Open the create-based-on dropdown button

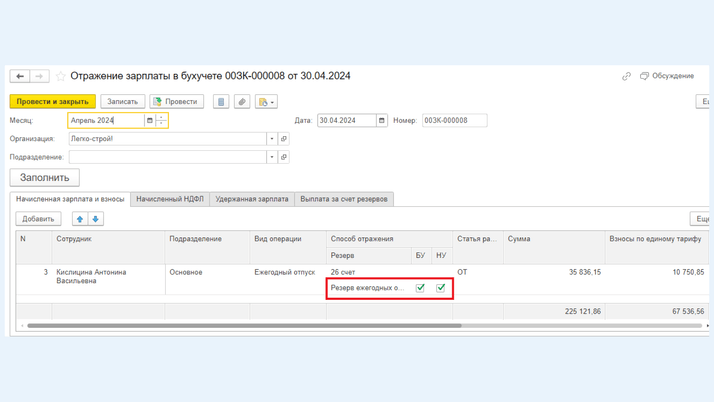(x=266, y=102)
